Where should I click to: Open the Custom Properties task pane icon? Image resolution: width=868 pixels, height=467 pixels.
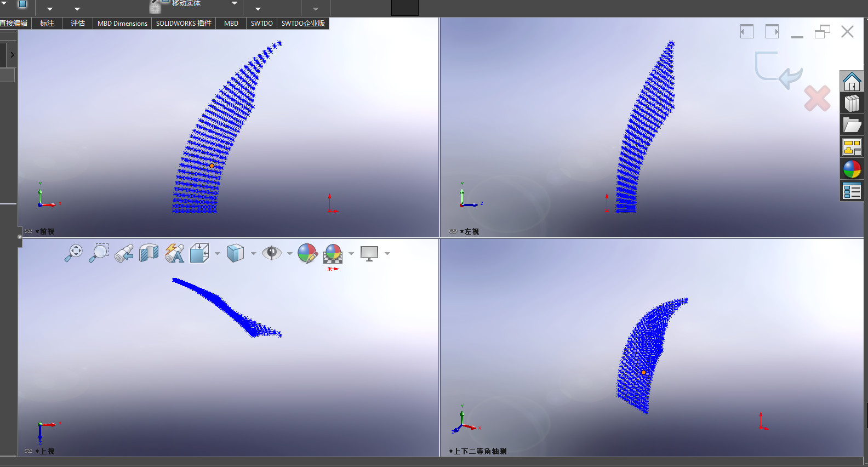(852, 191)
